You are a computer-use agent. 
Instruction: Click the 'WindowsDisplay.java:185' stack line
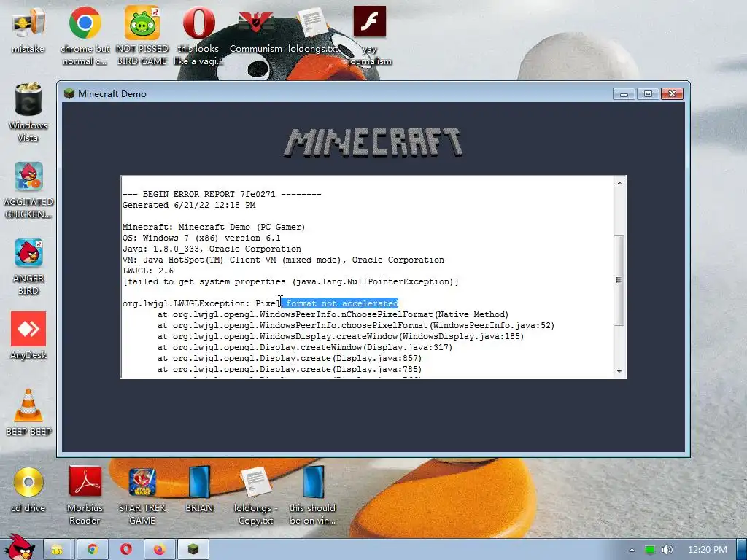click(341, 337)
